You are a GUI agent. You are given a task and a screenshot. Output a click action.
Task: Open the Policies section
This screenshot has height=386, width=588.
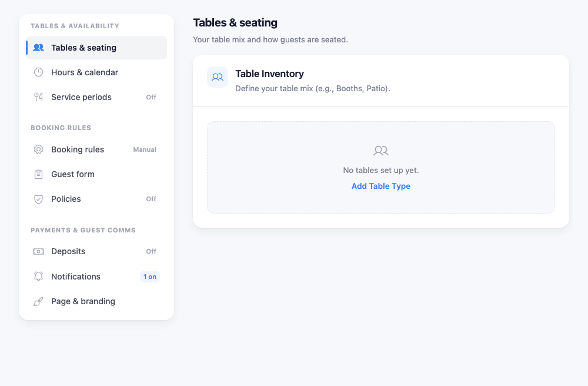[x=96, y=199]
